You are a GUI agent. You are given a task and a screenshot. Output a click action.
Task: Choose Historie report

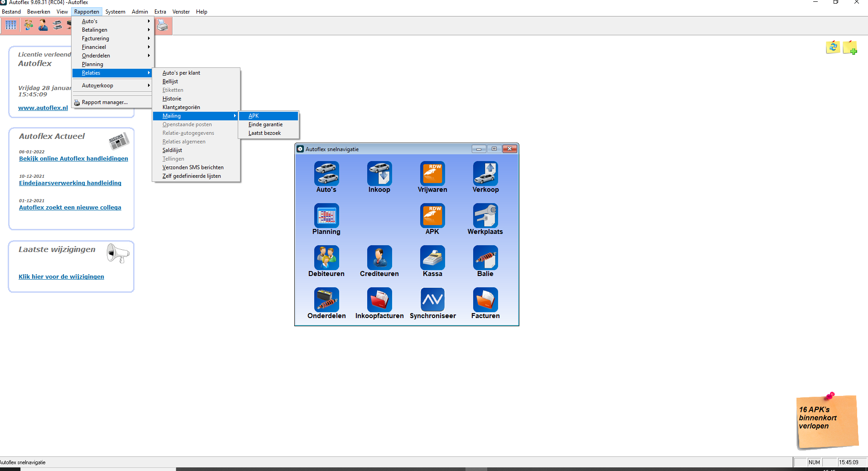tap(196, 99)
